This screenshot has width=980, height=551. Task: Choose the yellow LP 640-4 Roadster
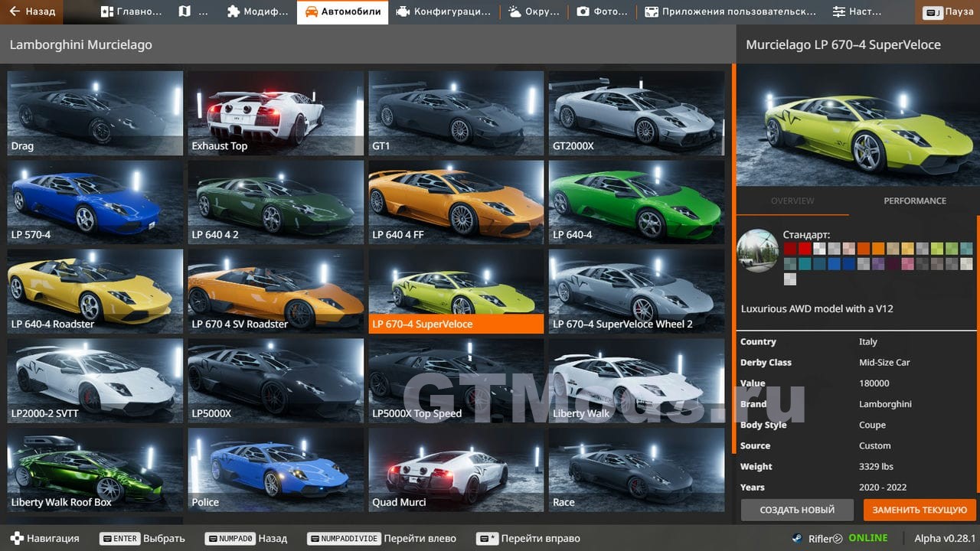pyautogui.click(x=95, y=292)
